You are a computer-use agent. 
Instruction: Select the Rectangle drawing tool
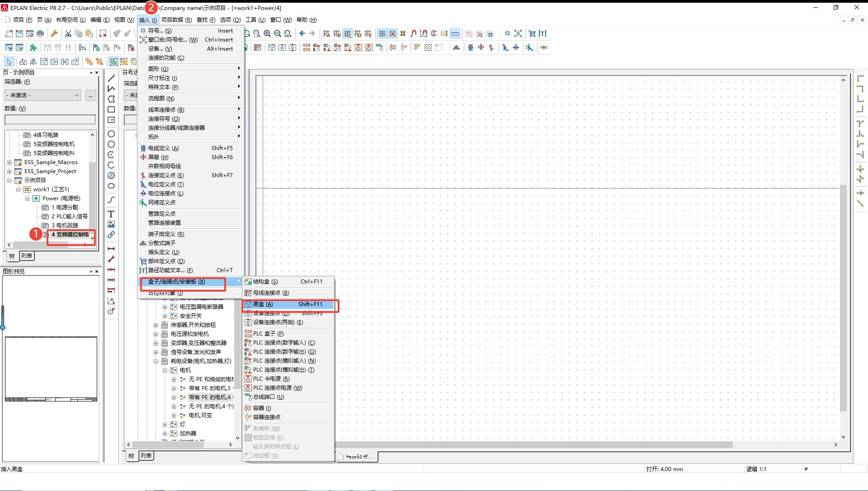(111, 109)
